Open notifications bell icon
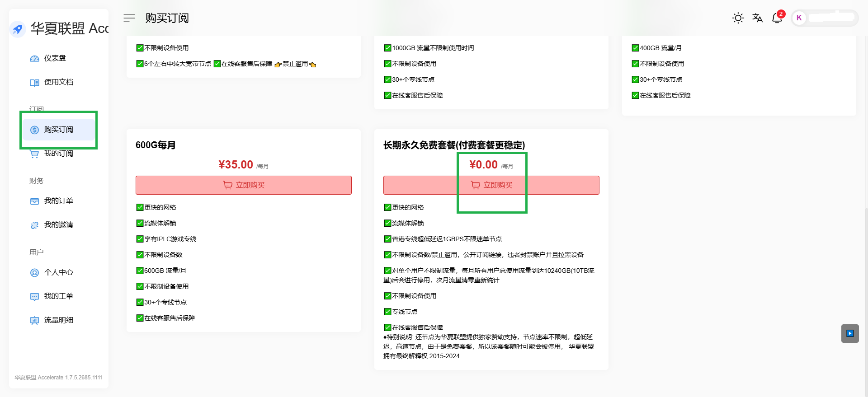 pos(777,18)
